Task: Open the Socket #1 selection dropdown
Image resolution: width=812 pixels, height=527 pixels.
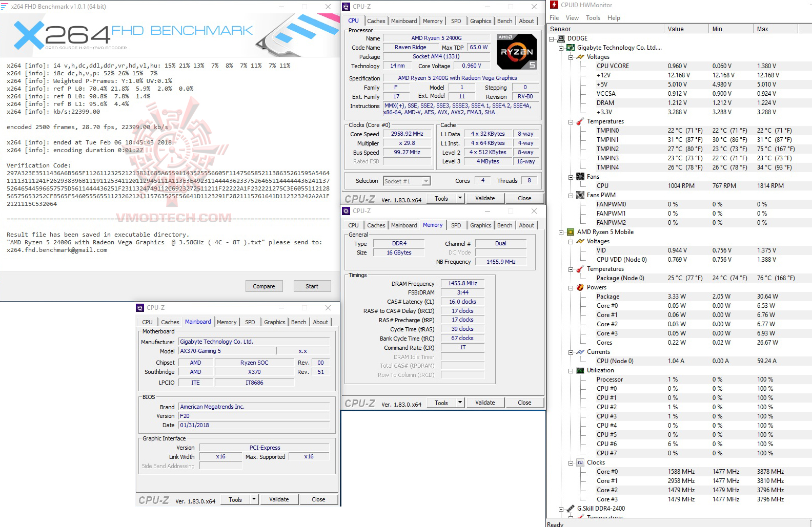Action: (x=426, y=181)
